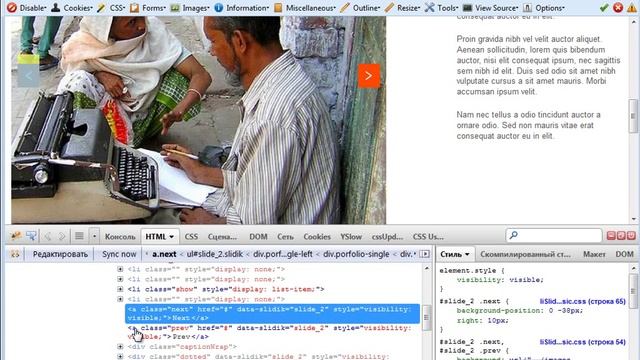
Task: Click the green checkmark validation icon
Action: coord(604,7)
